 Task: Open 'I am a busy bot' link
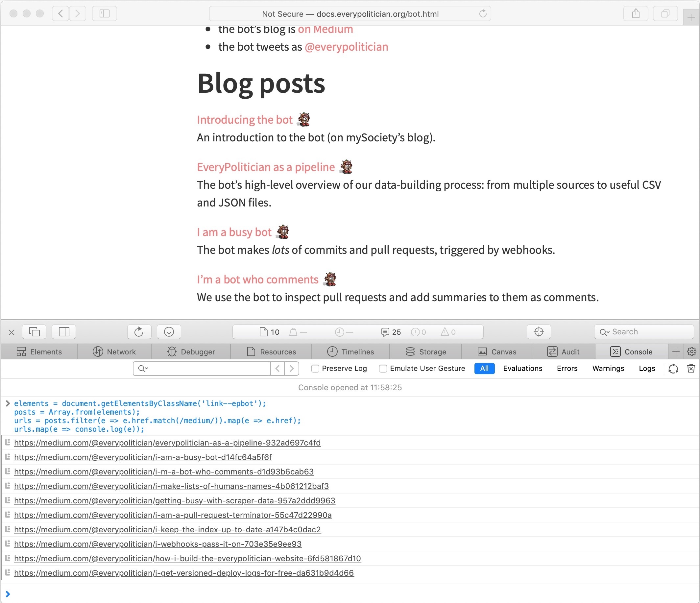point(234,232)
